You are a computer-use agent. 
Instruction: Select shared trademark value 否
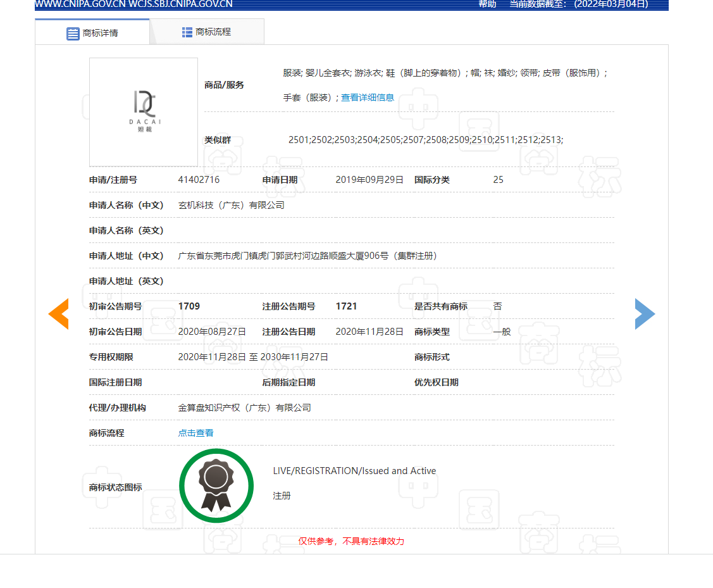tap(497, 306)
